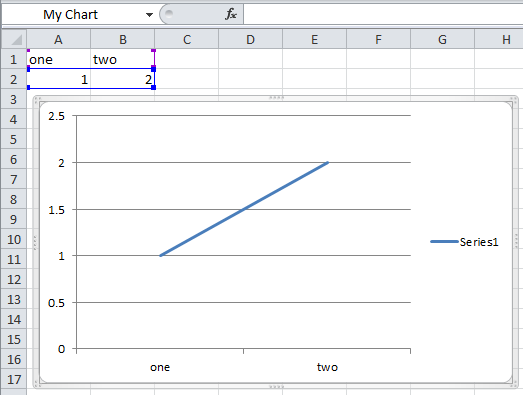Click the 'one' category axis label

160,367
